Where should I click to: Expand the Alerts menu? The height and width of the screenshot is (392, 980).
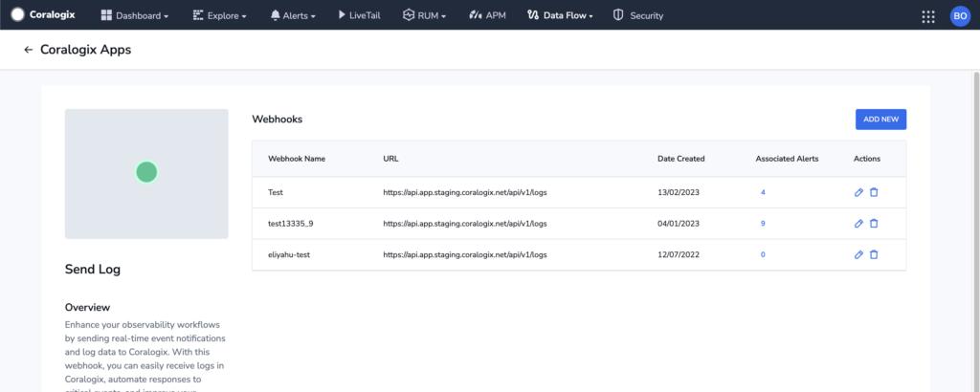tap(293, 15)
